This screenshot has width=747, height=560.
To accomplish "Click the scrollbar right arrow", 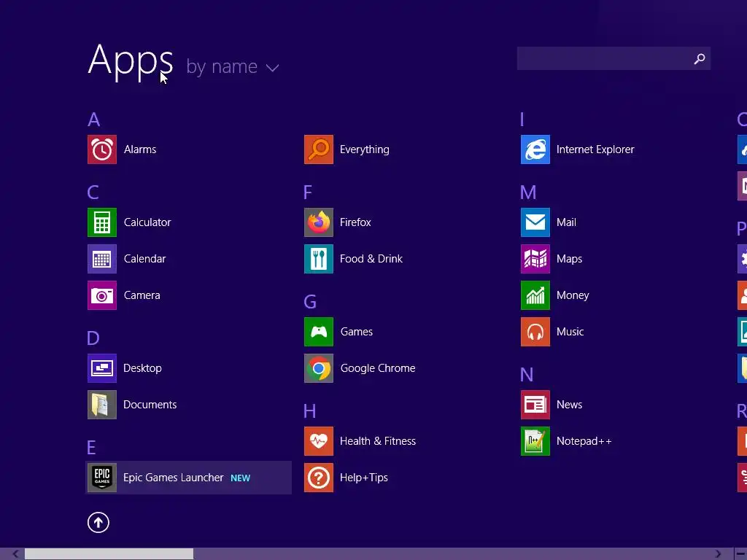I will pos(718,554).
